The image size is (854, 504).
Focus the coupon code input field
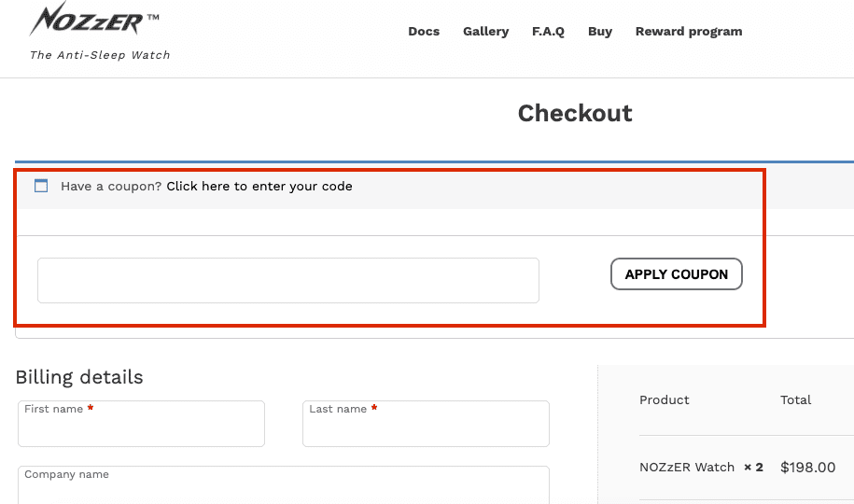tap(288, 281)
